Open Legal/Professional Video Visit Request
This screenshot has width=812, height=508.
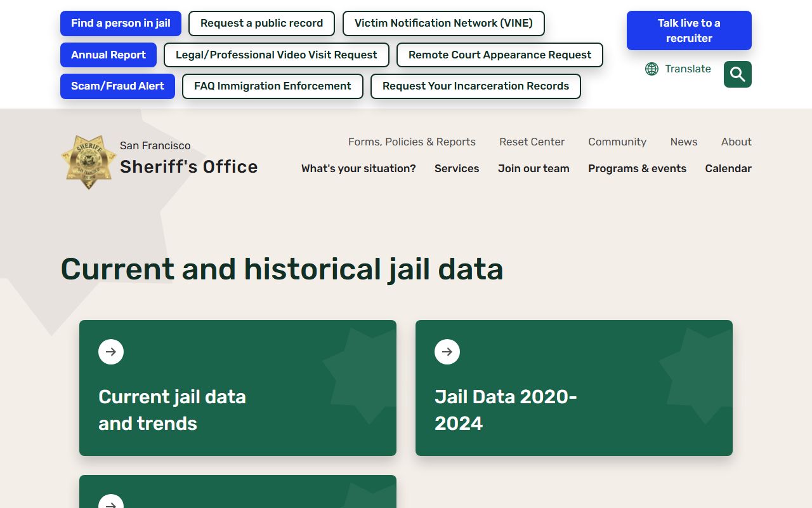(x=277, y=55)
